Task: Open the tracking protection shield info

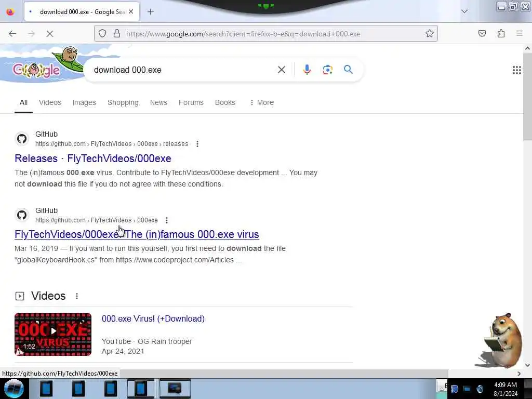Action: click(x=102, y=34)
